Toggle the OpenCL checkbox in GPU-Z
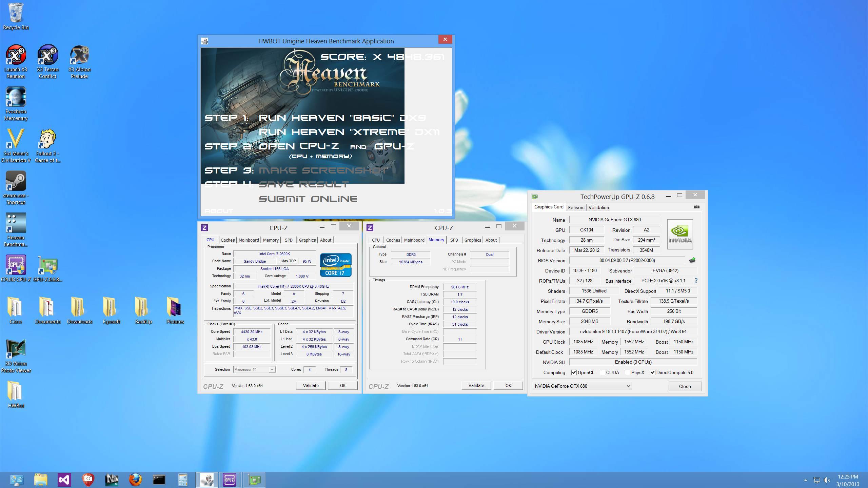 pyautogui.click(x=574, y=372)
